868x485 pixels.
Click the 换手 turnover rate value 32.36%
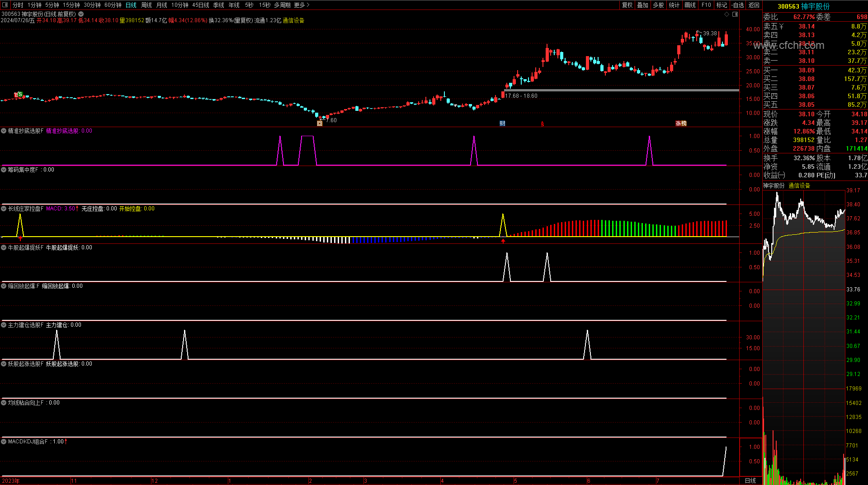(x=804, y=158)
